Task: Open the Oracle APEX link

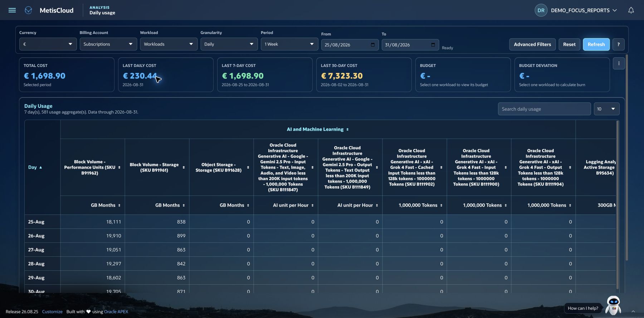Action: (116, 312)
